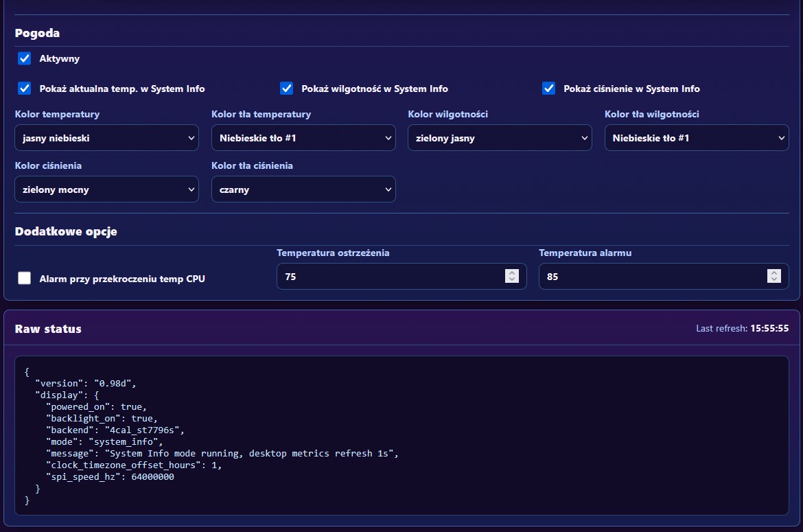Image resolution: width=803 pixels, height=532 pixels.
Task: Click the Raw status heading
Action: pyautogui.click(x=48, y=329)
